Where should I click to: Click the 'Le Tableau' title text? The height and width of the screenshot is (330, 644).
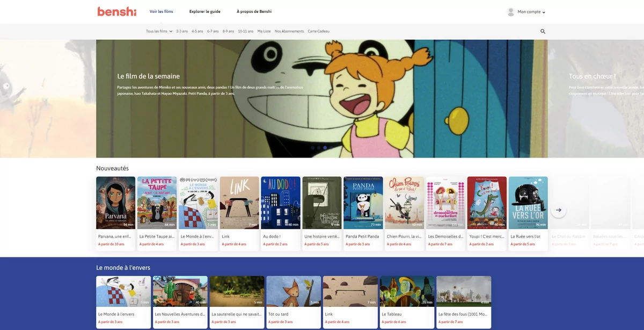click(x=392, y=314)
